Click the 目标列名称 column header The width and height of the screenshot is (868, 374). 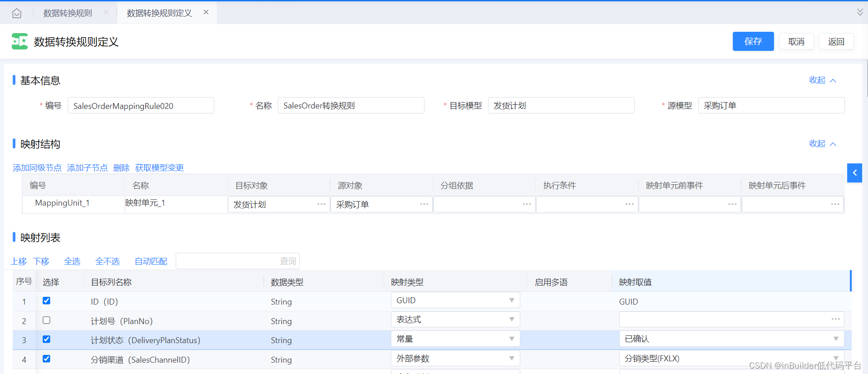(111, 282)
